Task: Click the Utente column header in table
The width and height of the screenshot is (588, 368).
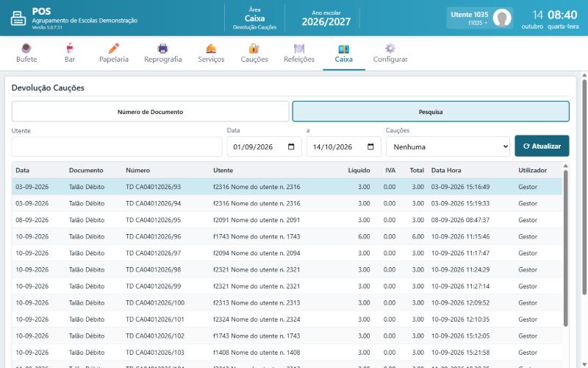Action: [223, 170]
